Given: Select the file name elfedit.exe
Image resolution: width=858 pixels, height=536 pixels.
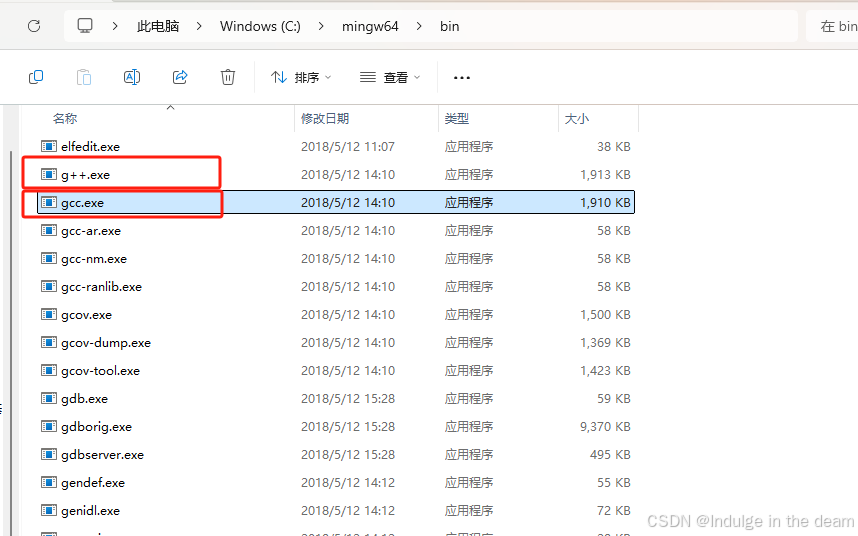Looking at the screenshot, I should click(x=90, y=147).
